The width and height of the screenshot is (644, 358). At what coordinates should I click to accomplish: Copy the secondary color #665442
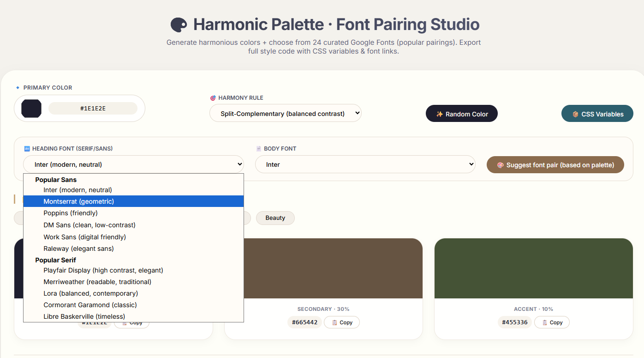[x=342, y=322]
